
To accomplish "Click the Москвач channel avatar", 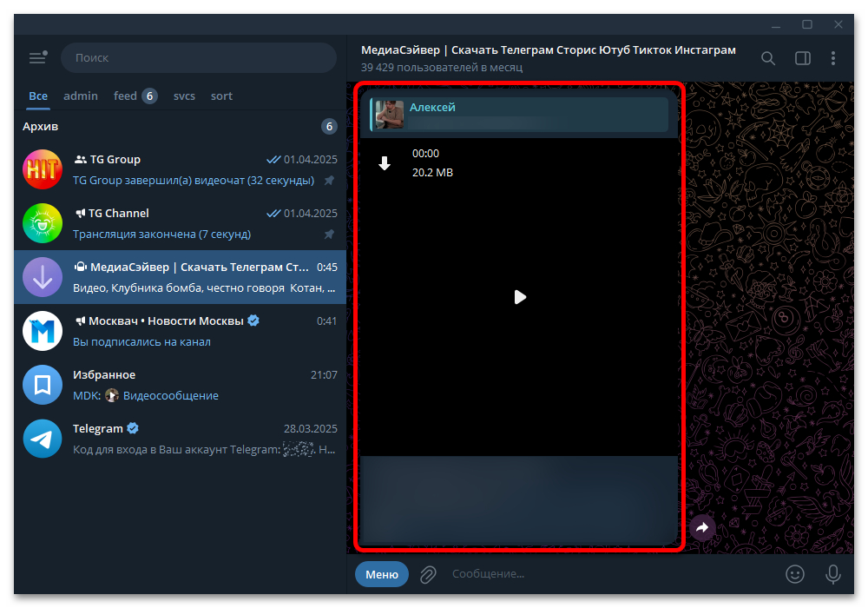I will coord(43,331).
